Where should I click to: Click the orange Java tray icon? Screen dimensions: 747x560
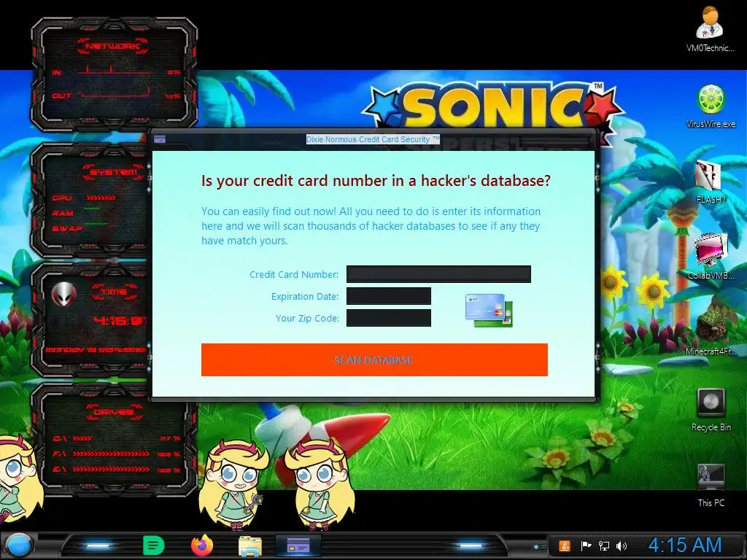point(565,546)
